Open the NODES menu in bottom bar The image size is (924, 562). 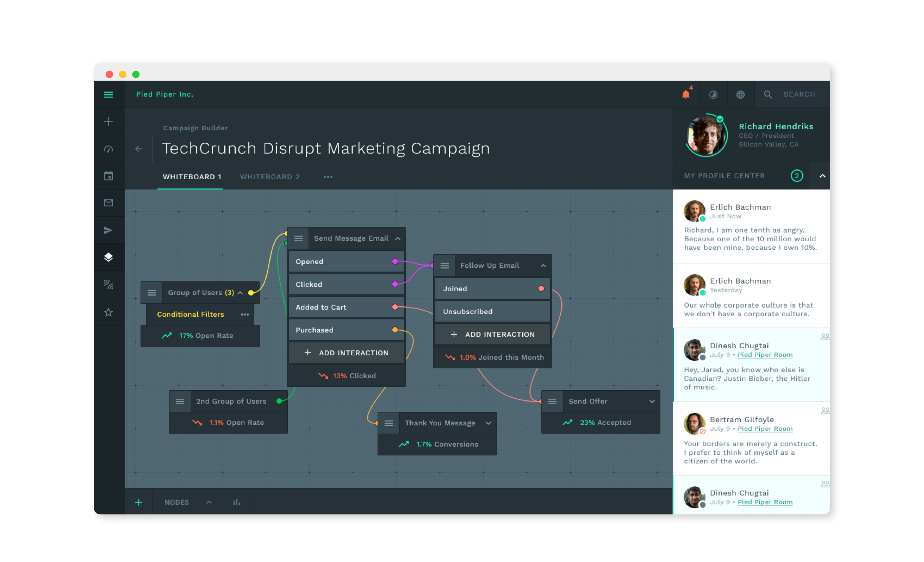[x=177, y=502]
